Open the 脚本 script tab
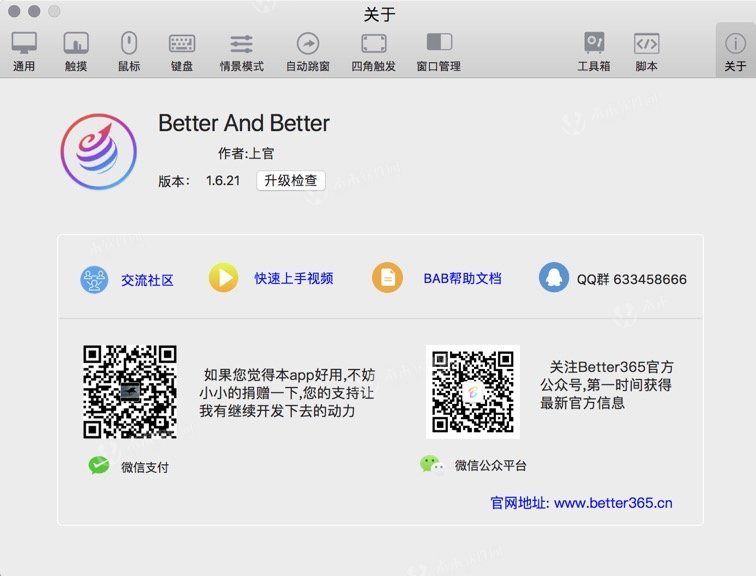This screenshot has width=756, height=576. [646, 52]
